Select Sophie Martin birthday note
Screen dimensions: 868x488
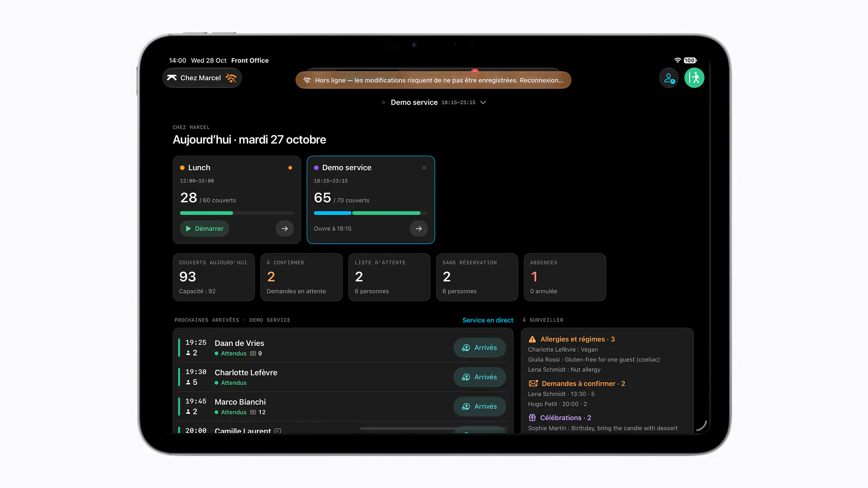click(603, 428)
